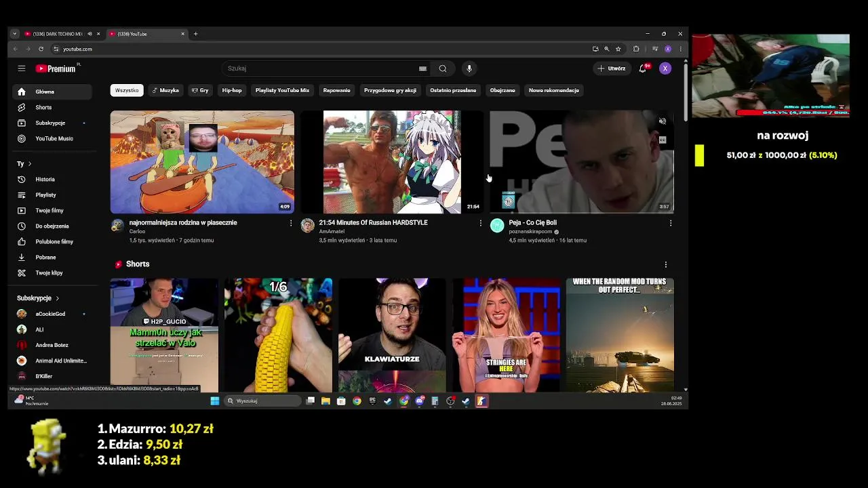Open the KLAWIATURZE Short

(x=392, y=335)
